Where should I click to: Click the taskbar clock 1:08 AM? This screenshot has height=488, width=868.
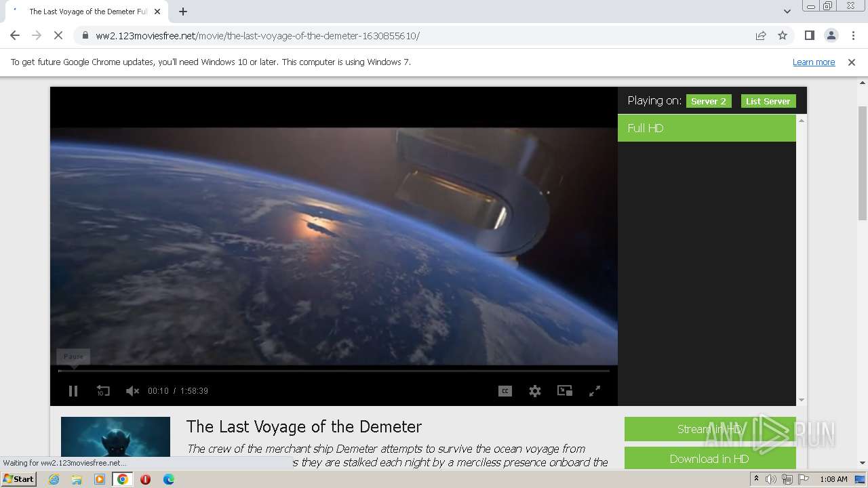click(x=833, y=479)
